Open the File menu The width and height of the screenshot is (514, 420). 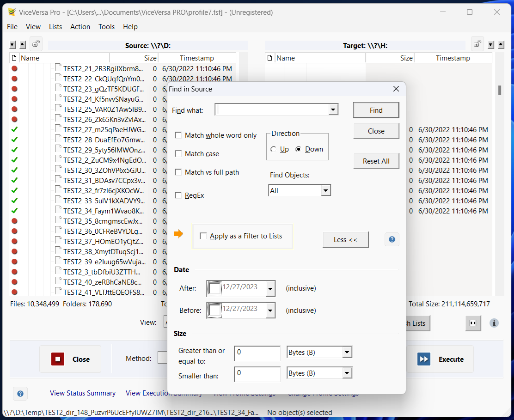click(x=12, y=26)
